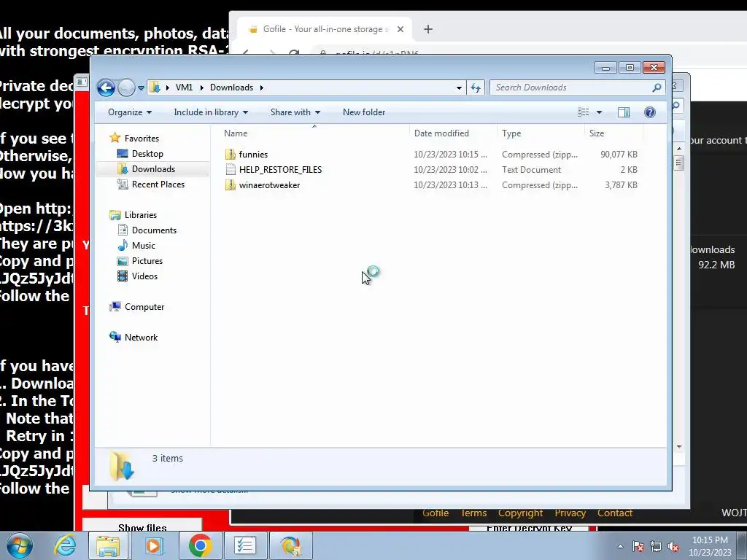Screen dimensions: 747x560
Task: Click the muted volume tray icon
Action: click(x=673, y=546)
